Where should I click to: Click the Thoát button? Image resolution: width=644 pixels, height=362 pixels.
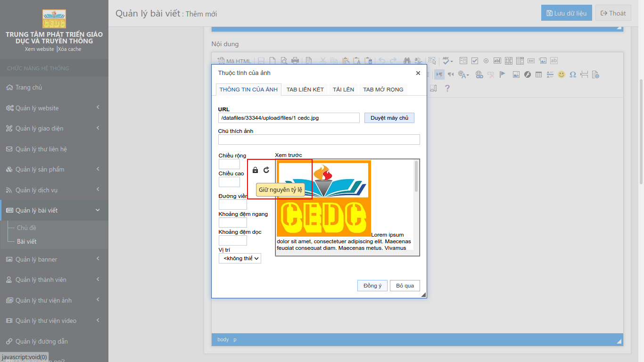(x=613, y=13)
